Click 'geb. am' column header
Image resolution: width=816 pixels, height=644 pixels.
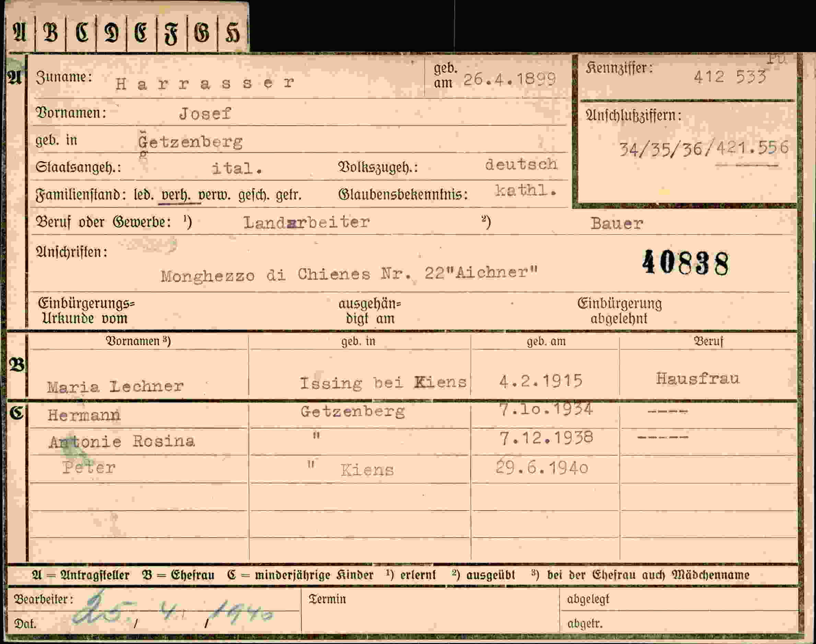(x=546, y=341)
